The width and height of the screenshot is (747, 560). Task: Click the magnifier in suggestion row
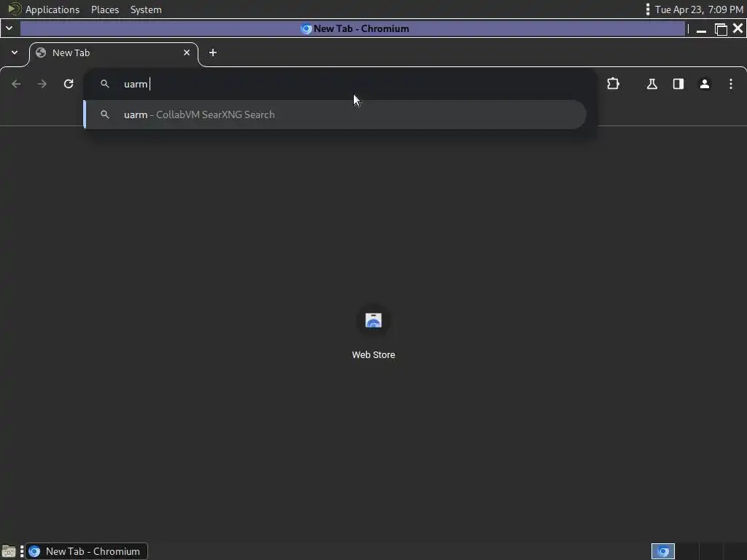pos(105,114)
